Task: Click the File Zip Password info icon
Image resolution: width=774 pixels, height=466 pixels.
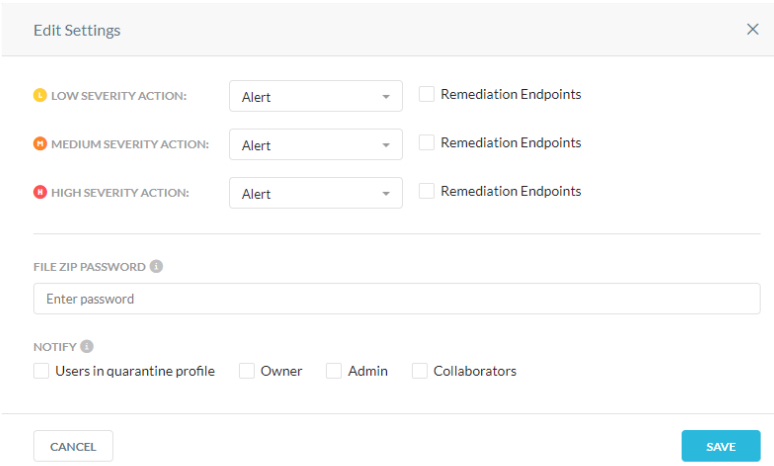Action: point(156,267)
